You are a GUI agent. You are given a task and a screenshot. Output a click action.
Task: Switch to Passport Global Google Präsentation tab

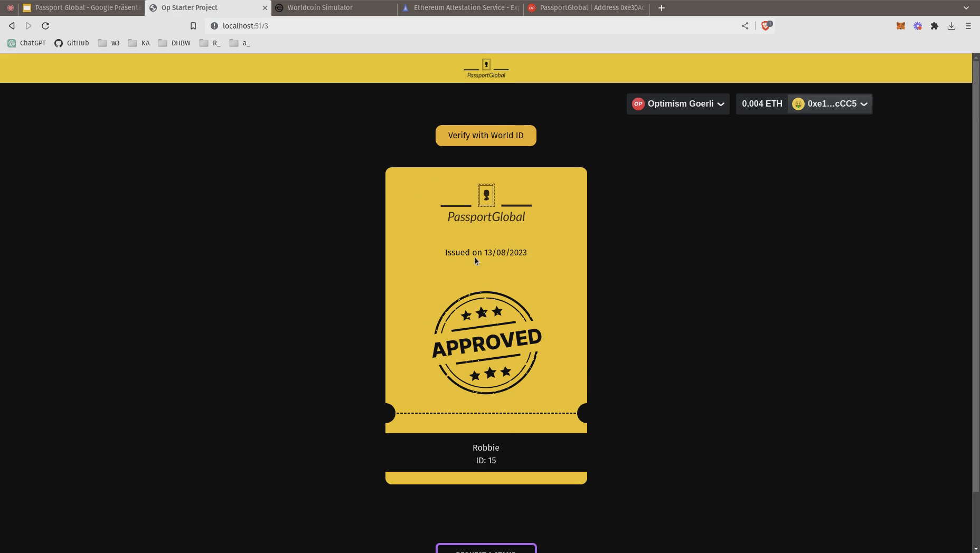pyautogui.click(x=82, y=8)
